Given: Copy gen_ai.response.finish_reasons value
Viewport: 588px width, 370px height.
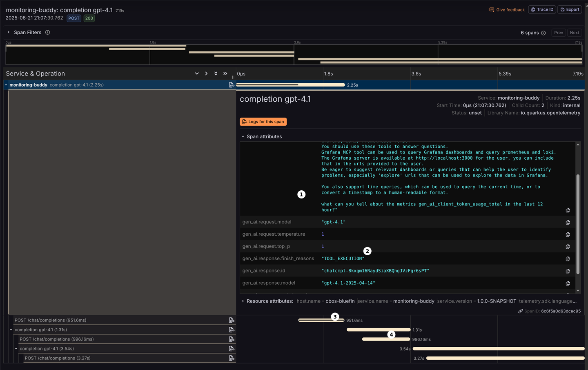Looking at the screenshot, I should click(568, 259).
